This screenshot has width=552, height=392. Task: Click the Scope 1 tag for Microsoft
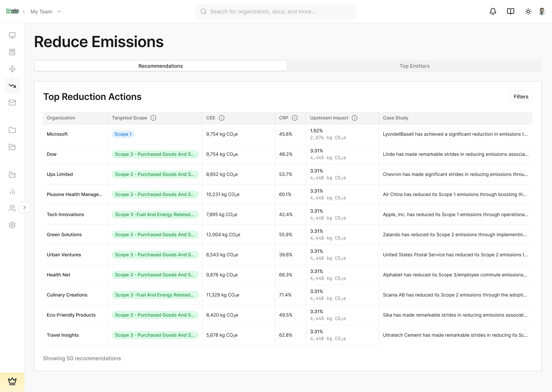click(123, 134)
